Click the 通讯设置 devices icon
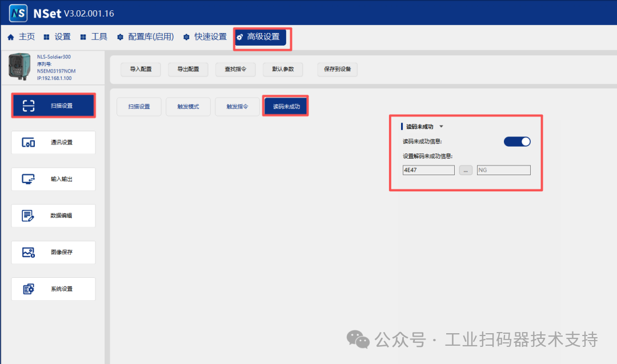This screenshot has width=617, height=364. pyautogui.click(x=29, y=142)
